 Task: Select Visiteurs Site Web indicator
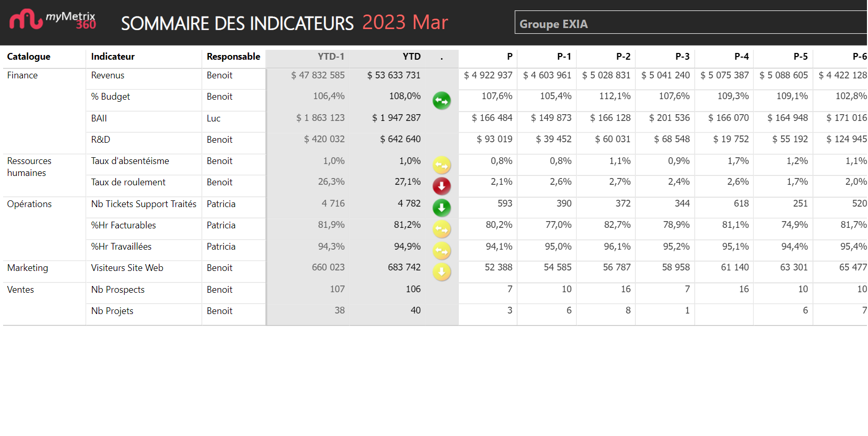(x=127, y=268)
